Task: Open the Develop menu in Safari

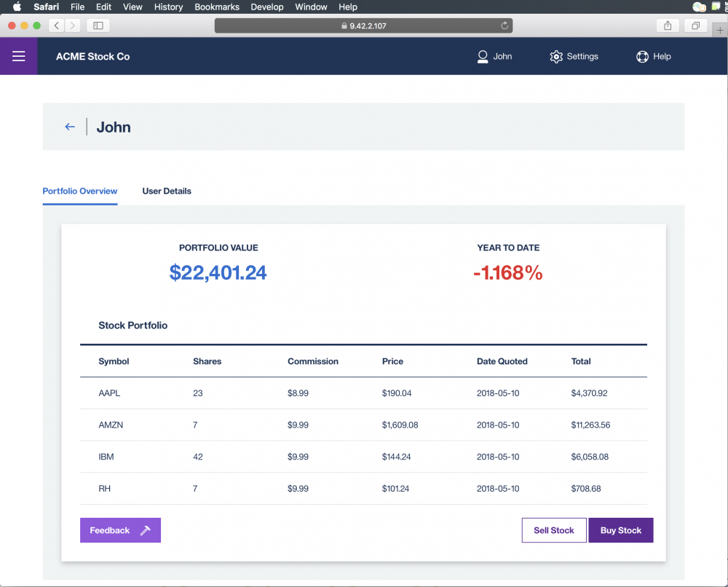Action: tap(266, 7)
